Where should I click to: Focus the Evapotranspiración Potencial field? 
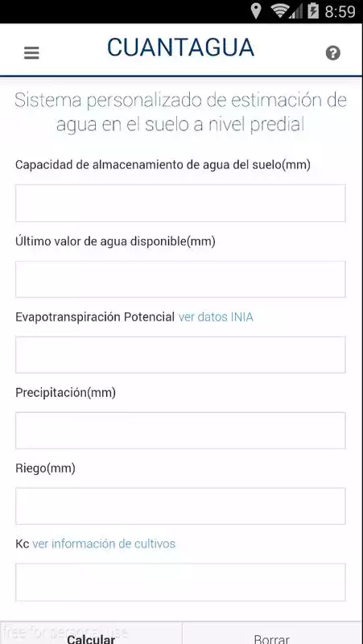click(x=180, y=355)
